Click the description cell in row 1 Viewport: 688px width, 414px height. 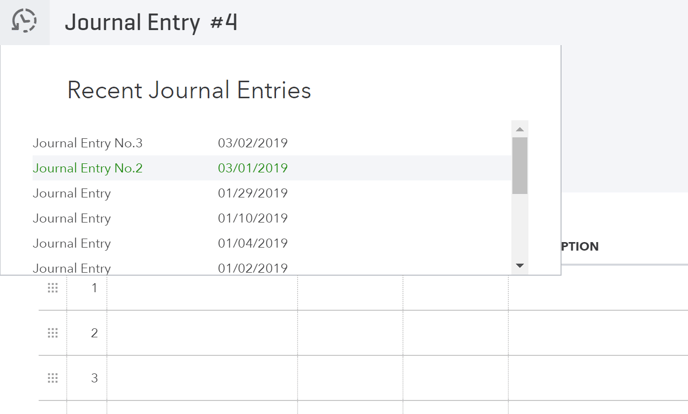pos(597,288)
